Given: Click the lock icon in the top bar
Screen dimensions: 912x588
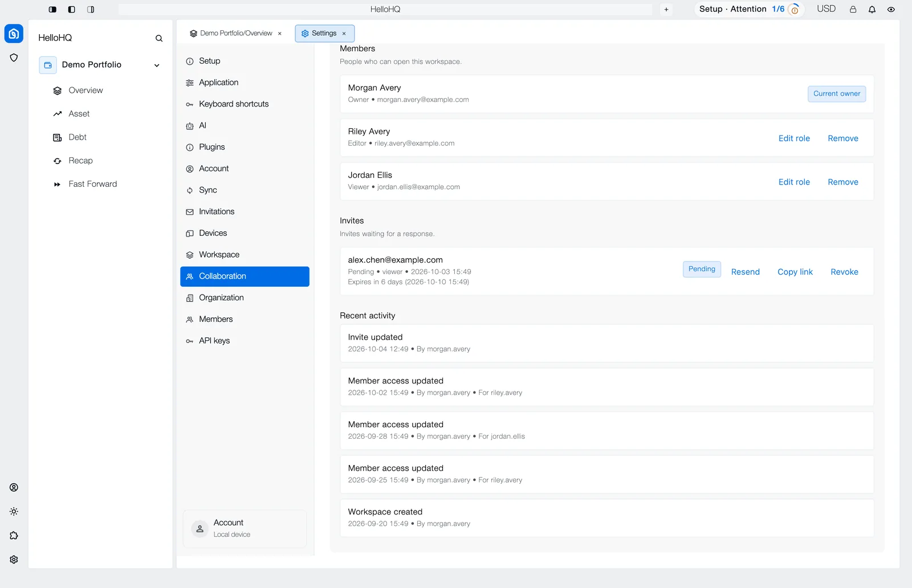Looking at the screenshot, I should 853,9.
